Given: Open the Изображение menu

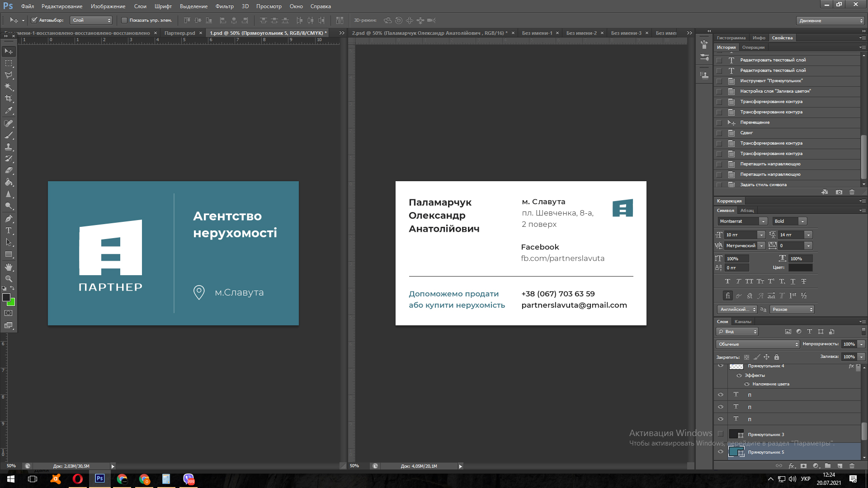Looking at the screenshot, I should pos(108,6).
